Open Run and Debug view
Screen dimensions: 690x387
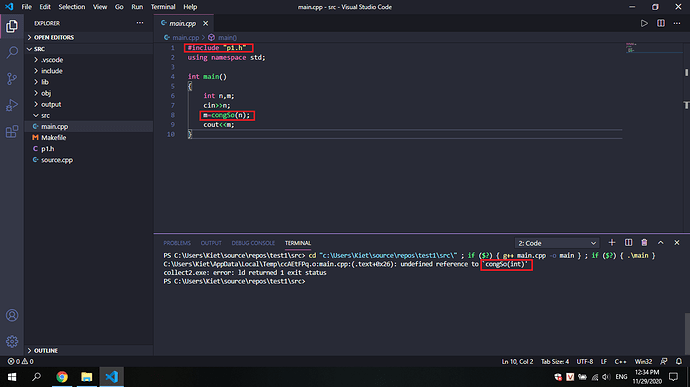tap(12, 105)
